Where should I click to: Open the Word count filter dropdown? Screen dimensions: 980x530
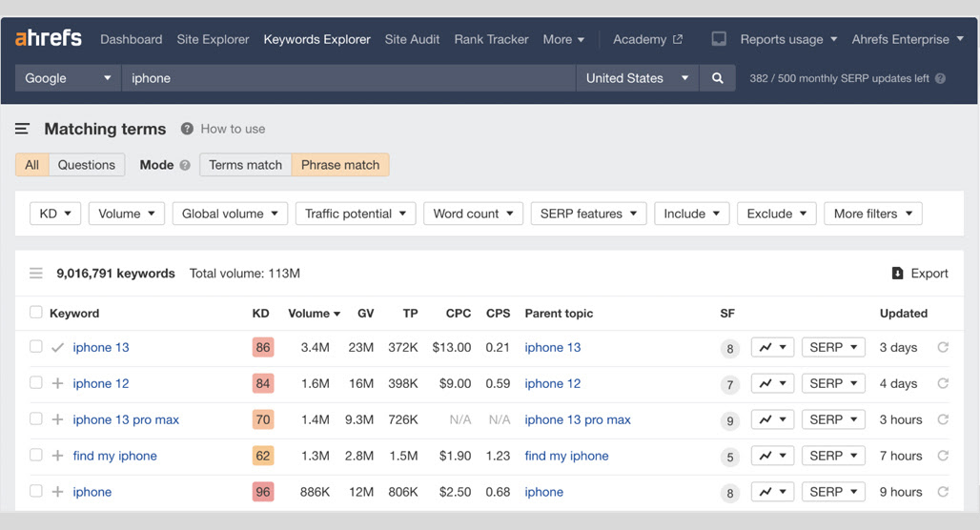click(x=473, y=214)
